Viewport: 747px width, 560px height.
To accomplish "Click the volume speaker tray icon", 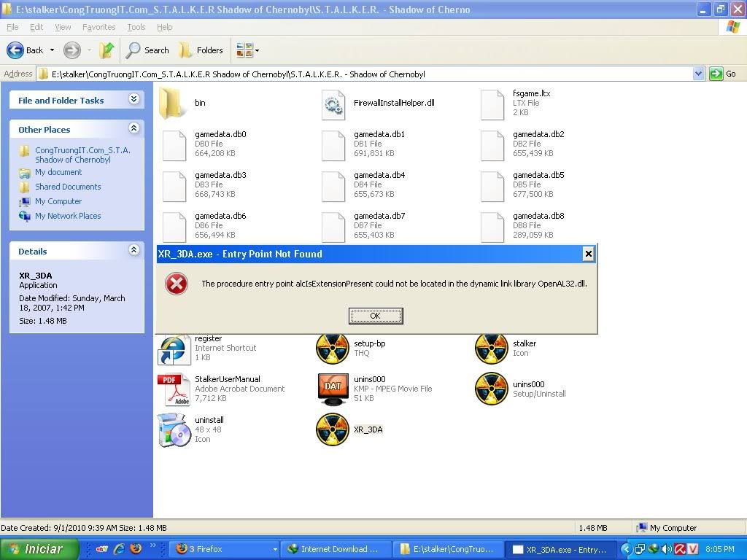I will point(665,549).
